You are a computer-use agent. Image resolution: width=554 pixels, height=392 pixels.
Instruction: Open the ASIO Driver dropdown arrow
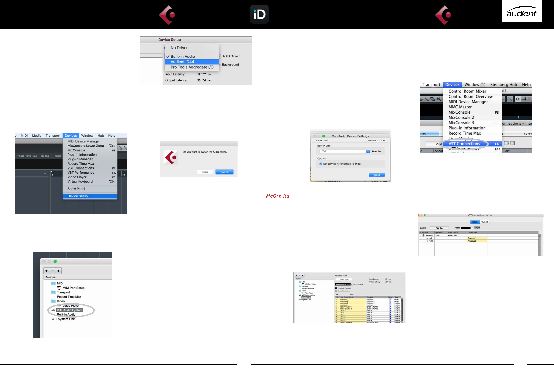coord(219,56)
